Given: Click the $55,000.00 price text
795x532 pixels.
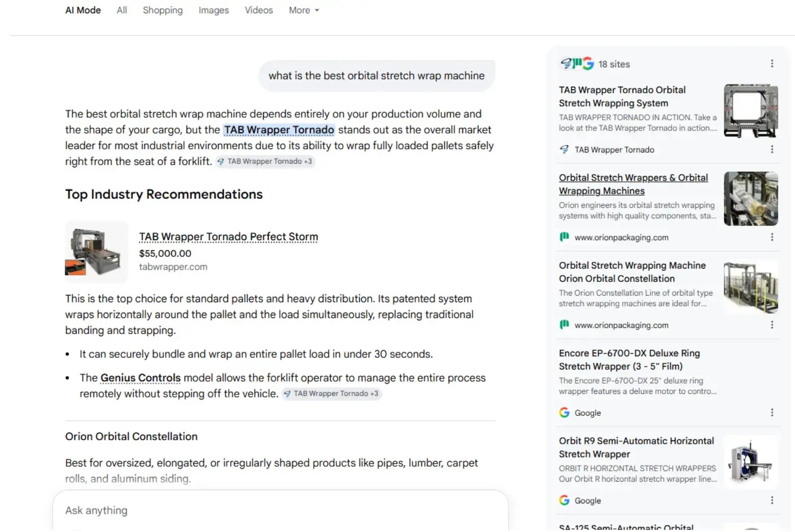Looking at the screenshot, I should pyautogui.click(x=165, y=253).
